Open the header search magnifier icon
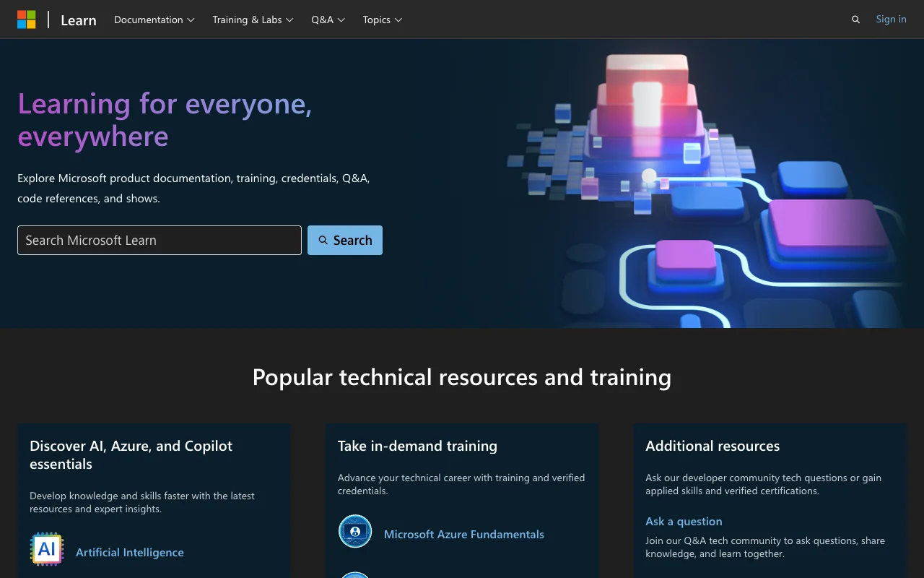924x578 pixels. (855, 20)
